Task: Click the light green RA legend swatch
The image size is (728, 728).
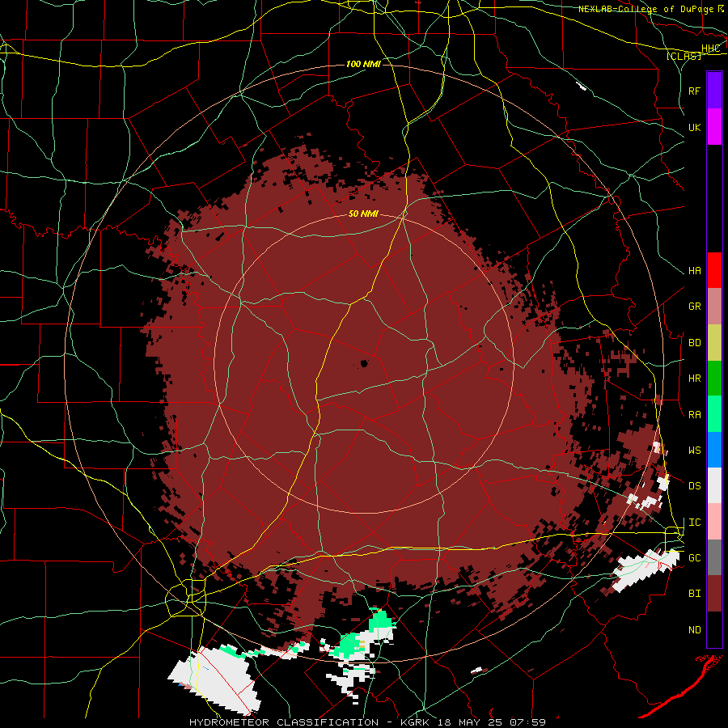Action: tap(714, 414)
